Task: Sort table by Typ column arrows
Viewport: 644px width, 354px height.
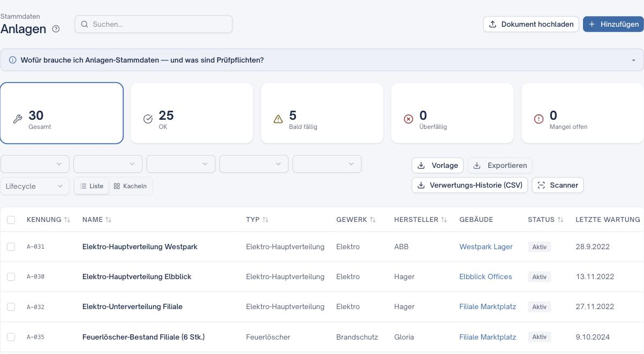Action: 265,220
